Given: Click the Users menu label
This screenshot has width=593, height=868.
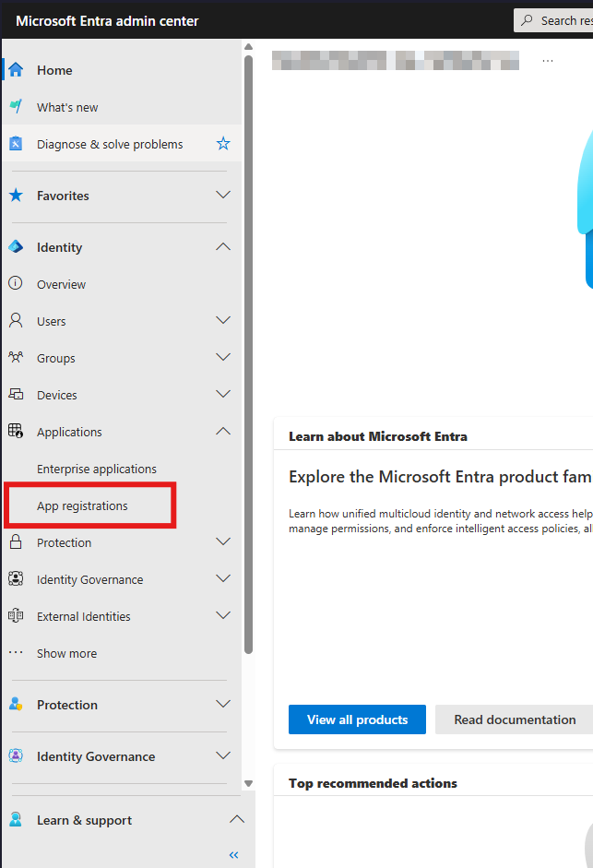Looking at the screenshot, I should [52, 321].
